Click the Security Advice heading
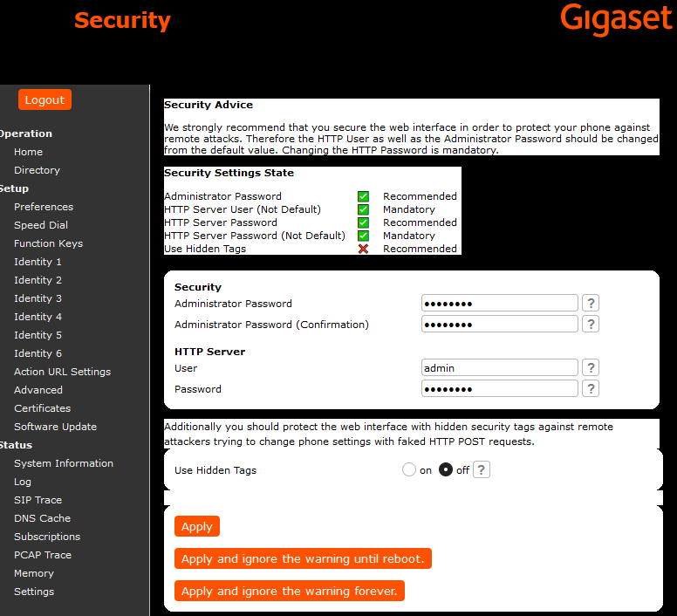 209,105
